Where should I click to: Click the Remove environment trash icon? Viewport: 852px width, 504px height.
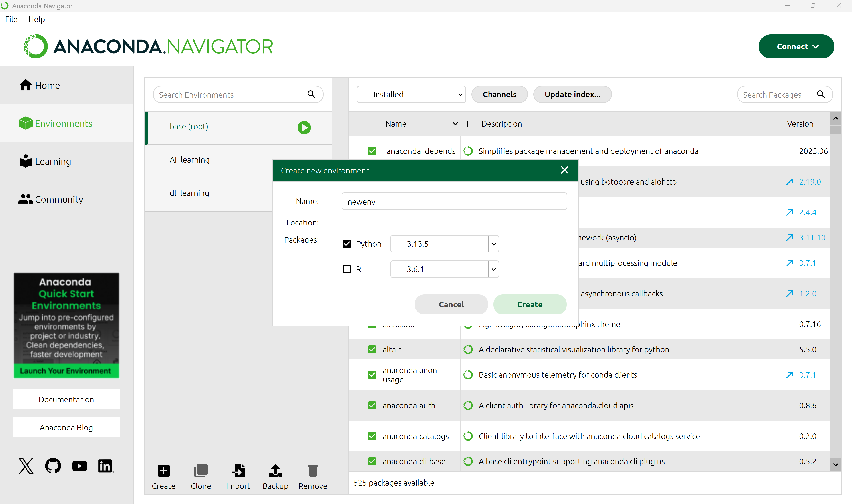tap(312, 471)
